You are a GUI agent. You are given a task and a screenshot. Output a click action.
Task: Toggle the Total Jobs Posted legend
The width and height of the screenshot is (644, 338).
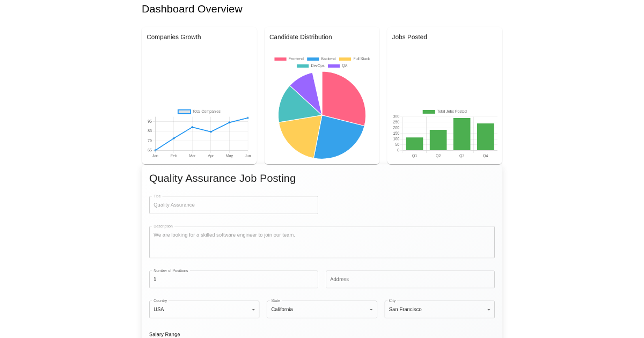(x=444, y=112)
